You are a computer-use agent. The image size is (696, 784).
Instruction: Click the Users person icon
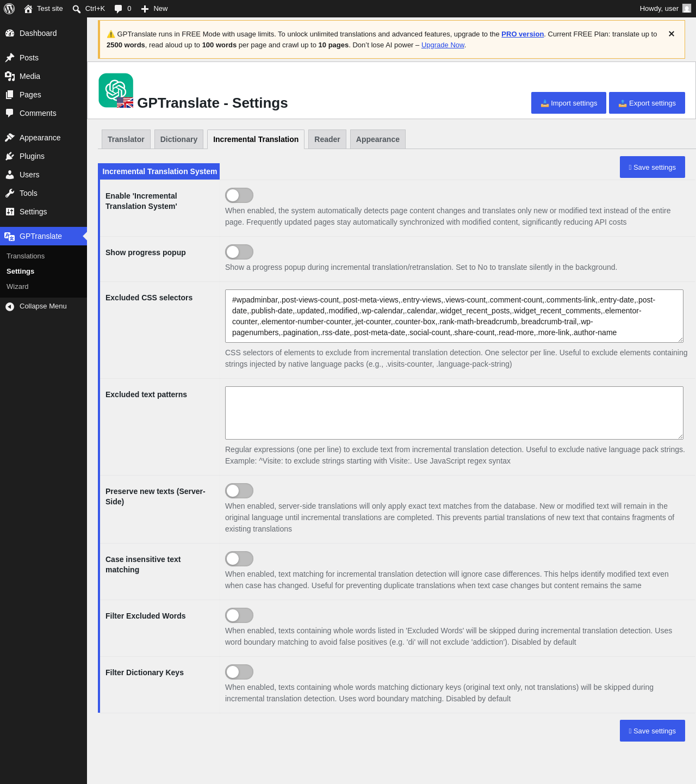click(x=10, y=175)
